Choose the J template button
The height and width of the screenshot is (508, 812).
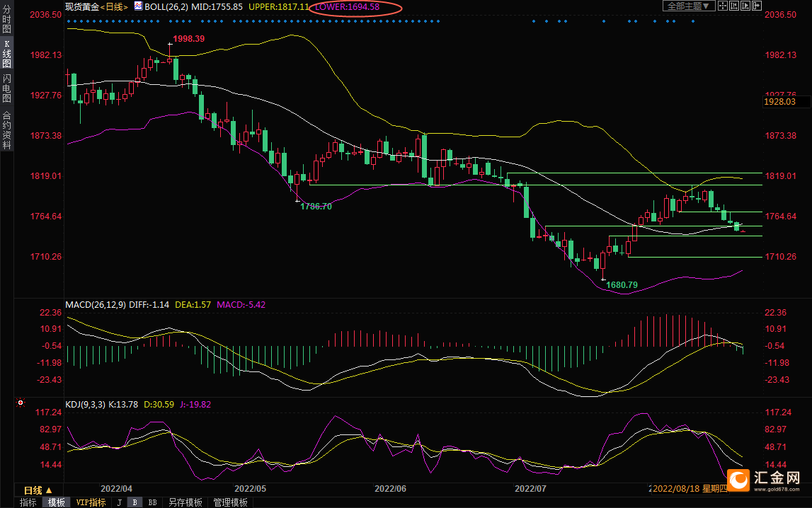120,502
